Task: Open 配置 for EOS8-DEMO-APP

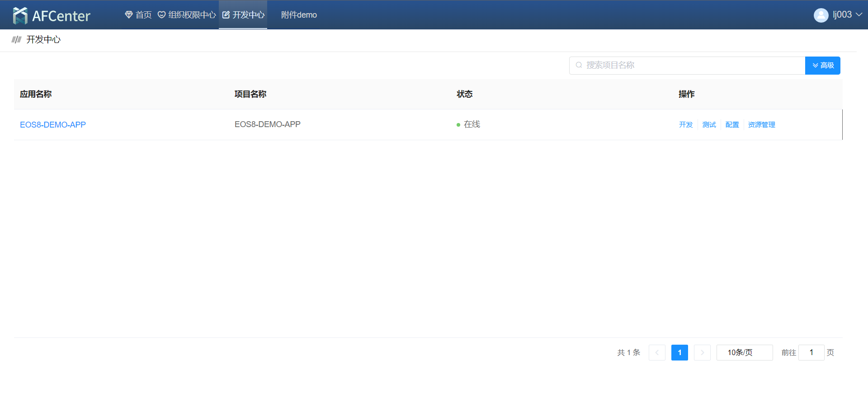Action: (732, 125)
